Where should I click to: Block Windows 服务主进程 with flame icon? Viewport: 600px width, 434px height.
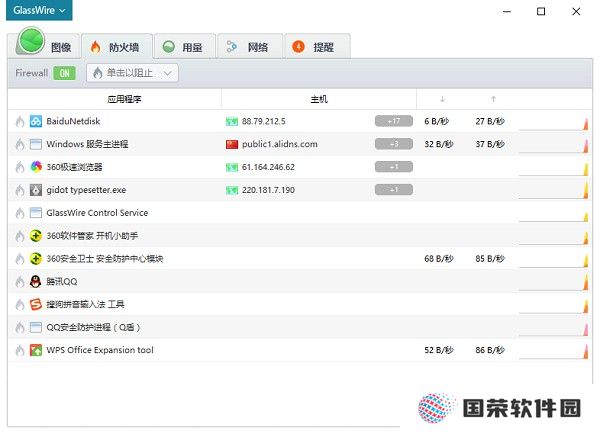20,144
